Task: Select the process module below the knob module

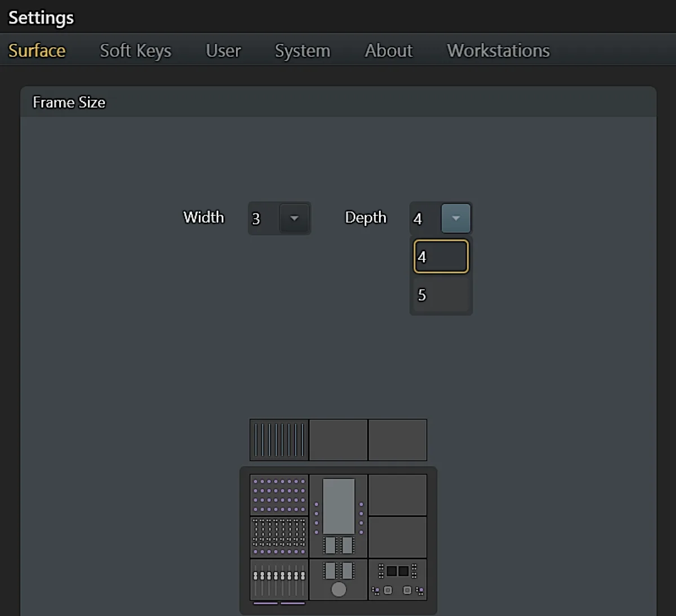Action: 279,537
